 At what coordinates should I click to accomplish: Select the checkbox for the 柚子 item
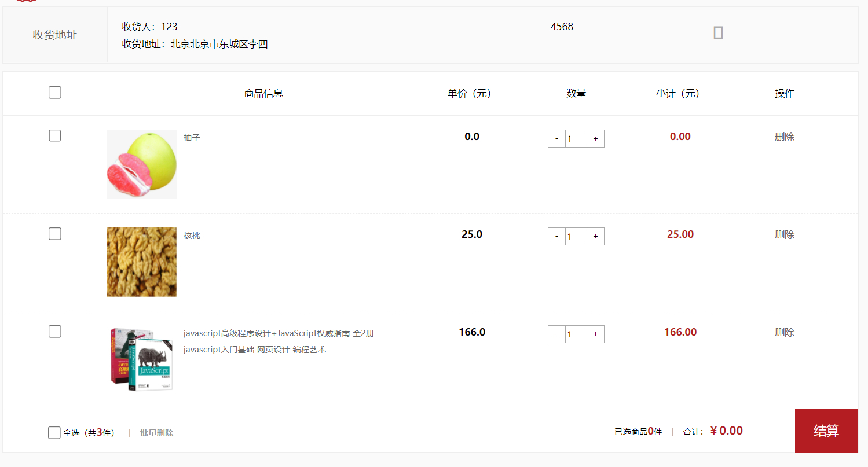coord(54,135)
